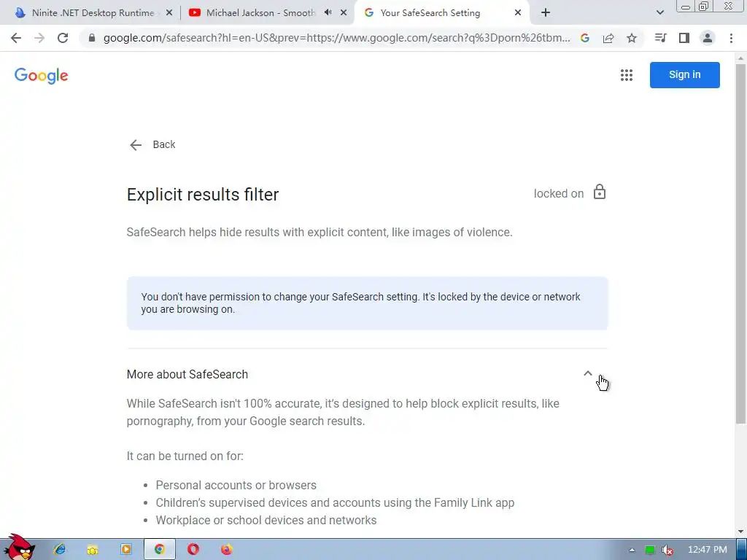Launch Opera from taskbar
This screenshot has height=560, width=747.
coord(193,550)
